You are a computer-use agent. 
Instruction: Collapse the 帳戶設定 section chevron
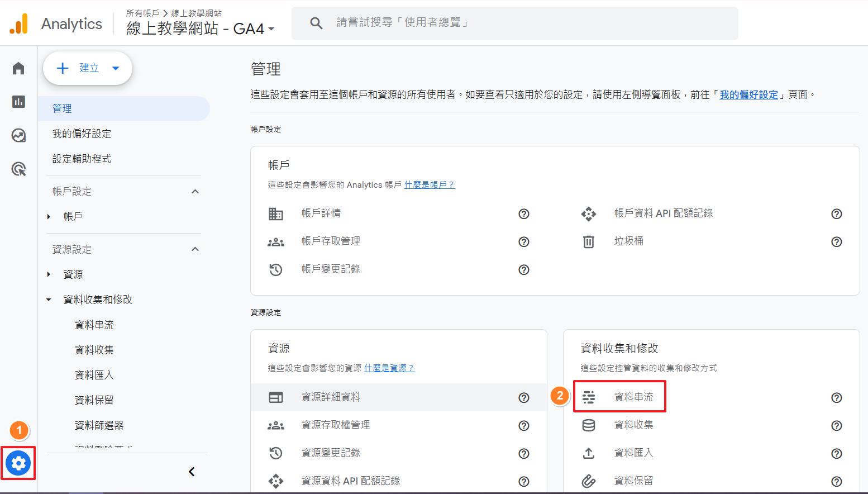(x=195, y=191)
